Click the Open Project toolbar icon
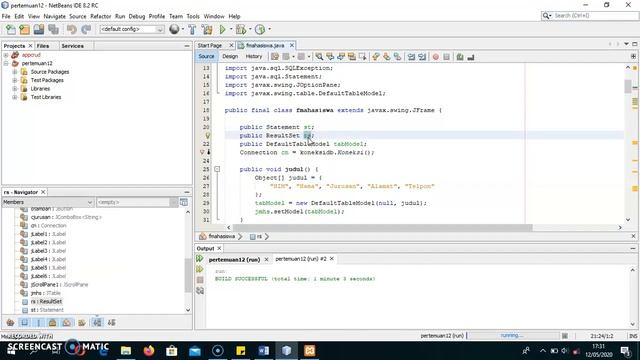Viewport: 640px width, 360px height. tap(39, 29)
